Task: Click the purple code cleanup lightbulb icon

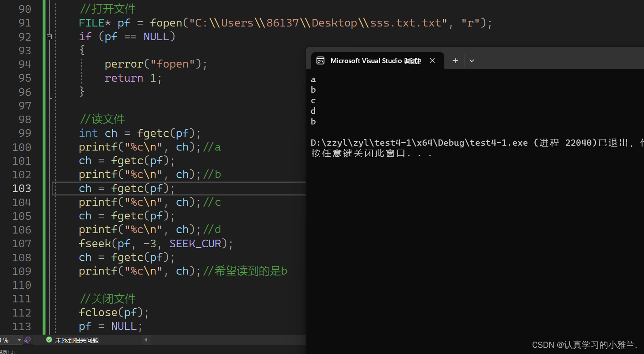Action: click(28, 340)
